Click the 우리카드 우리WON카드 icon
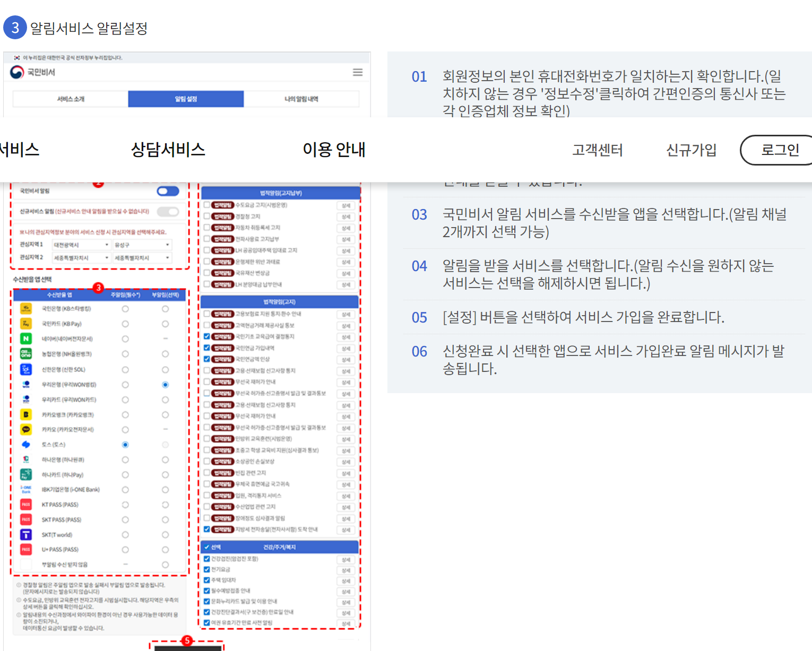The height and width of the screenshot is (651, 812). (25, 400)
